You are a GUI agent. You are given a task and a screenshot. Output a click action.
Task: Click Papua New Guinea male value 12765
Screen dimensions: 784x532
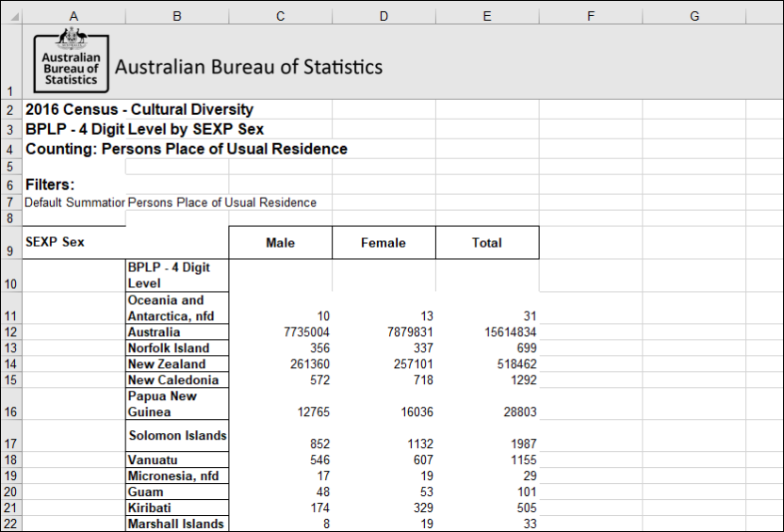[x=313, y=412]
